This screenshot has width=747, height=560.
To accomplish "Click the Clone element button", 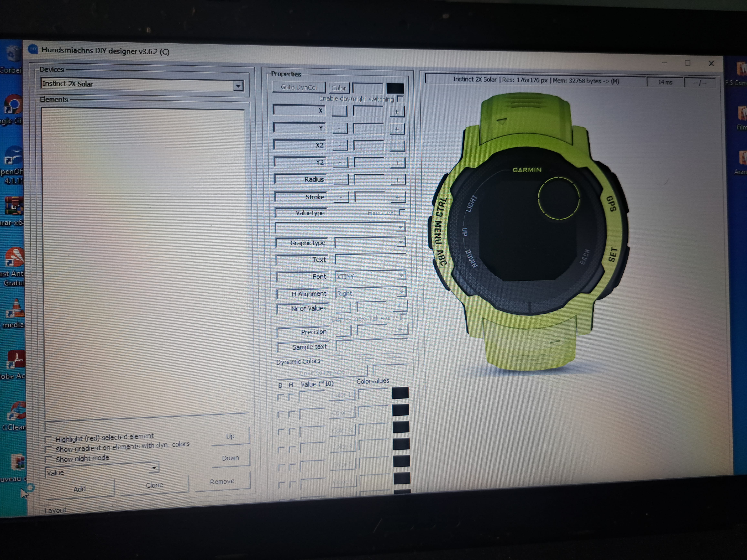I will [155, 485].
